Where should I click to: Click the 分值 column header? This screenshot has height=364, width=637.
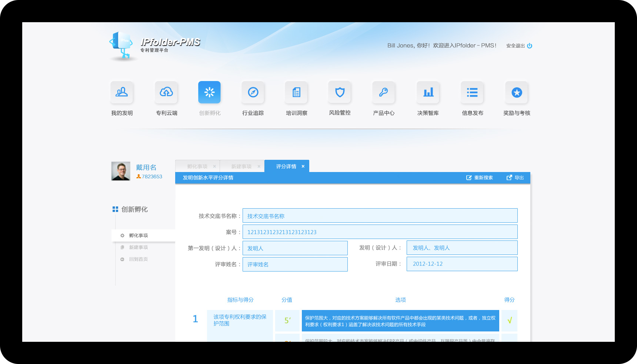click(x=287, y=300)
